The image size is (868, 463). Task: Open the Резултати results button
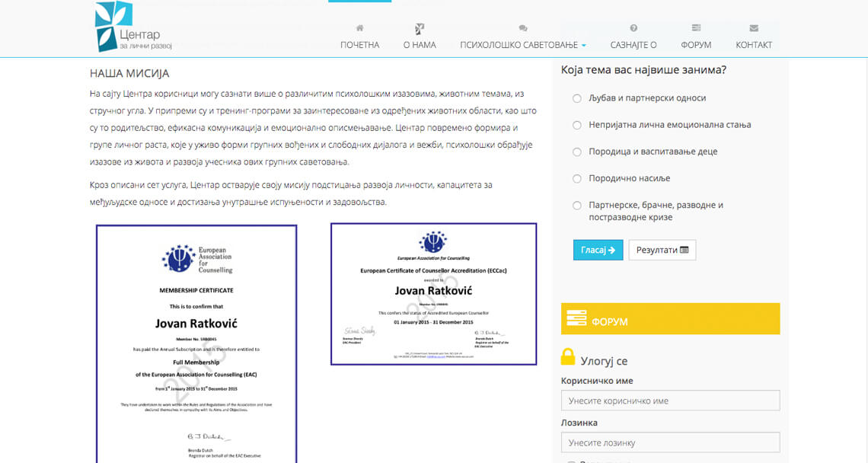(x=662, y=250)
